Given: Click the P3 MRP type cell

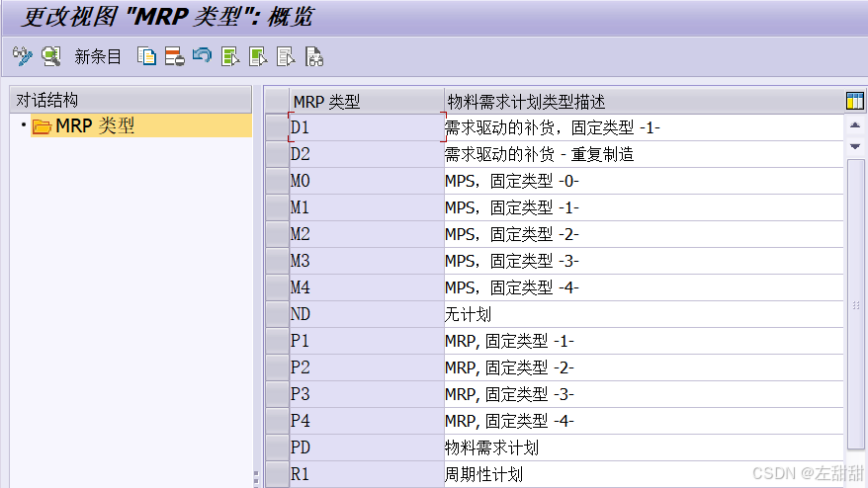Looking at the screenshot, I should click(x=367, y=394).
